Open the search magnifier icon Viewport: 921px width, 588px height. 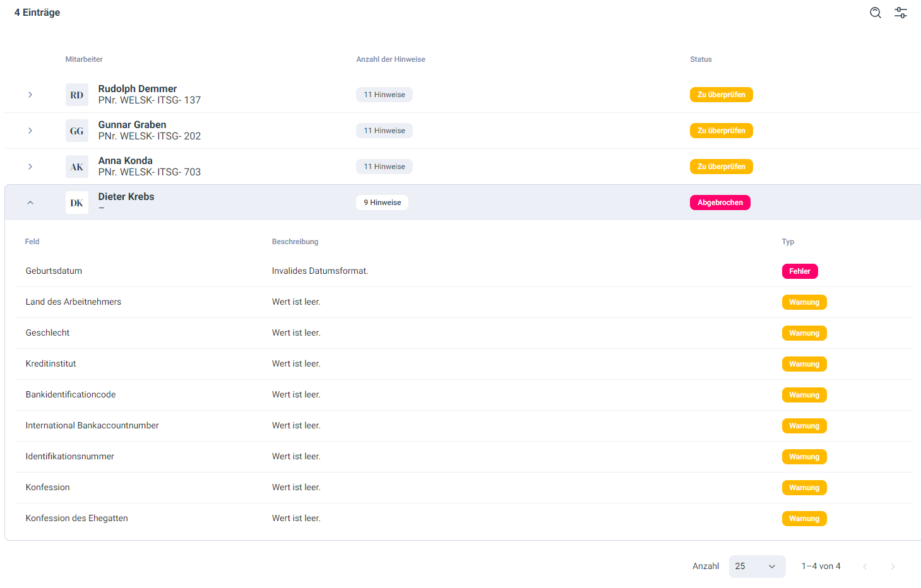pyautogui.click(x=875, y=13)
